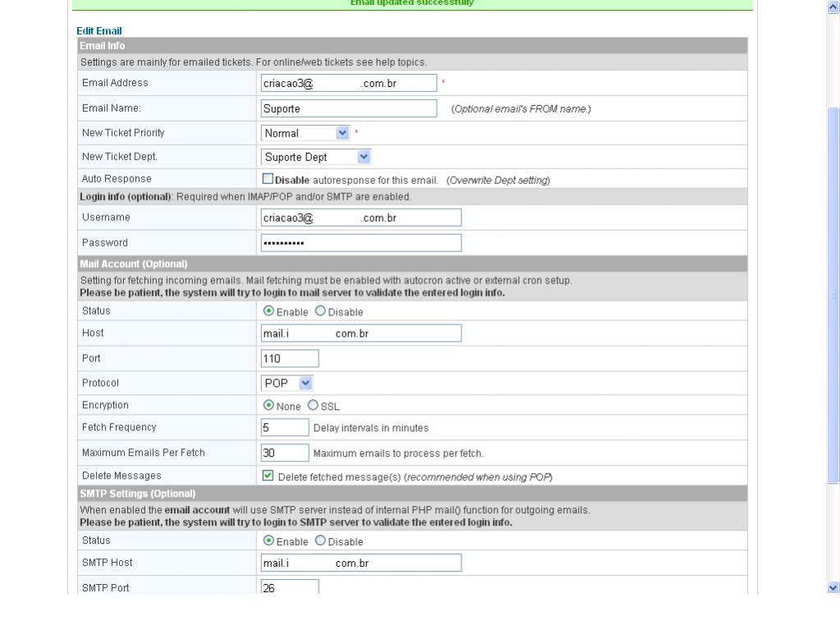
Task: Click the Username input field
Action: (x=361, y=218)
